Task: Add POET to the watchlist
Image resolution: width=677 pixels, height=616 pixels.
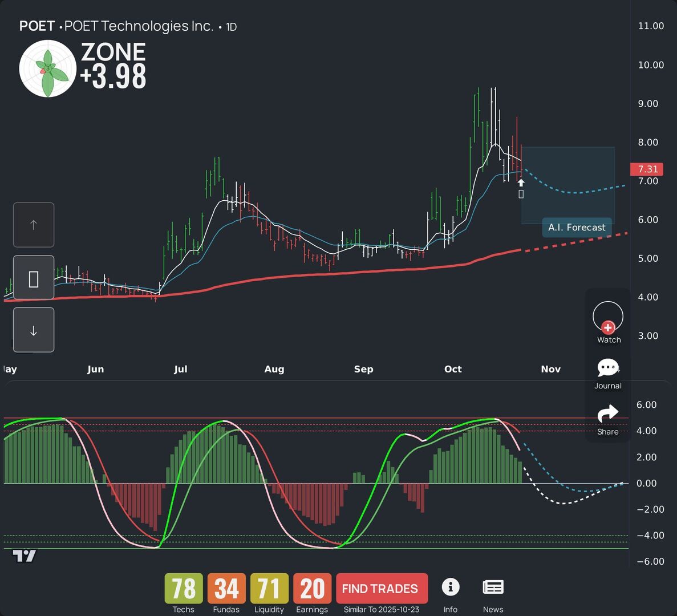Action: click(x=608, y=318)
